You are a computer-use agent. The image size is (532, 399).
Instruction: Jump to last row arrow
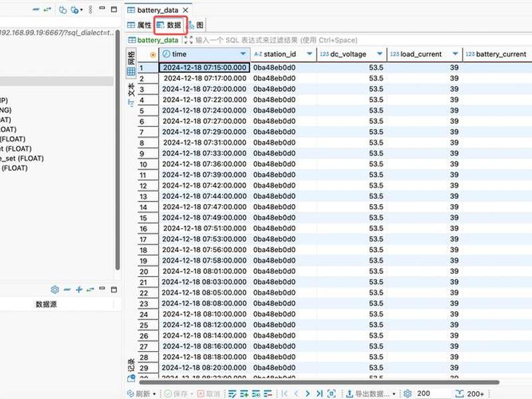coord(319,394)
